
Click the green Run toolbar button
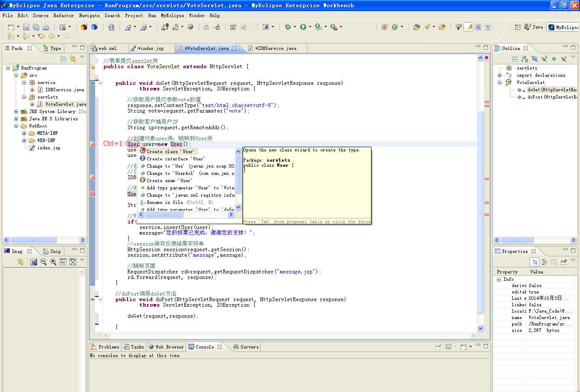[x=303, y=27]
